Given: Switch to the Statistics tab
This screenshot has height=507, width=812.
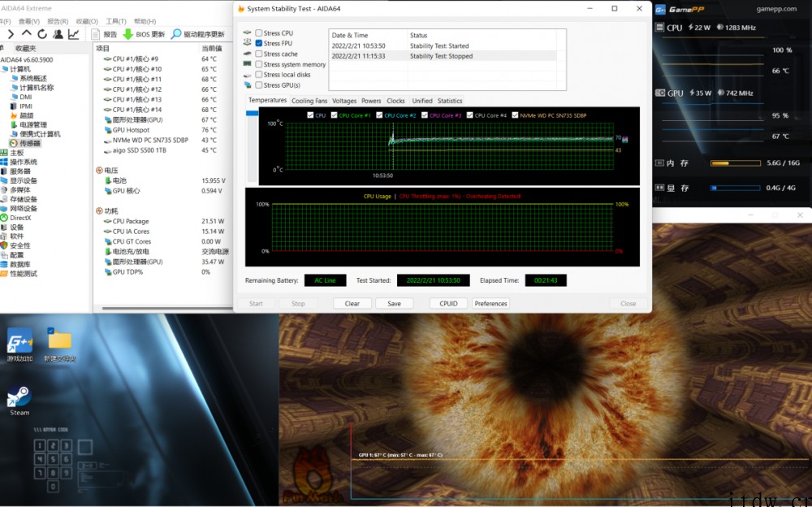Looking at the screenshot, I should point(450,101).
